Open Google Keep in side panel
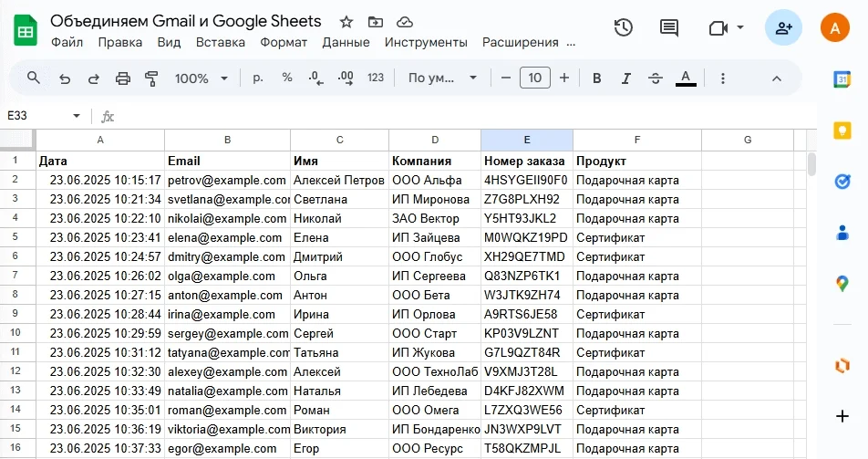 pos(842,130)
